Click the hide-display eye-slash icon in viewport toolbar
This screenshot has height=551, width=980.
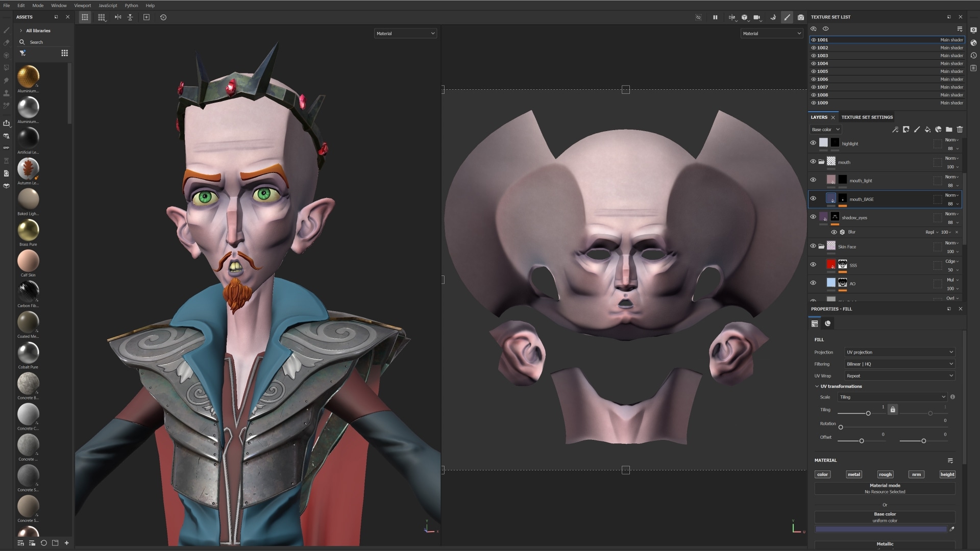tap(698, 17)
